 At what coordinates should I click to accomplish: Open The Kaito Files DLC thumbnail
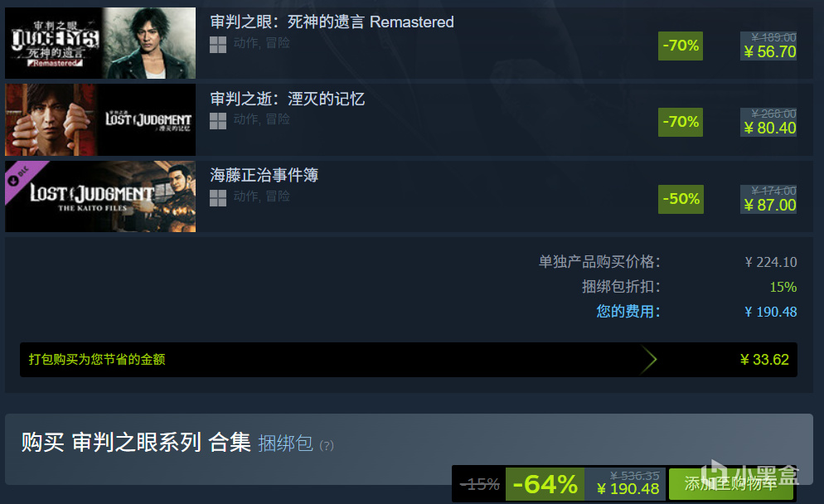100,196
